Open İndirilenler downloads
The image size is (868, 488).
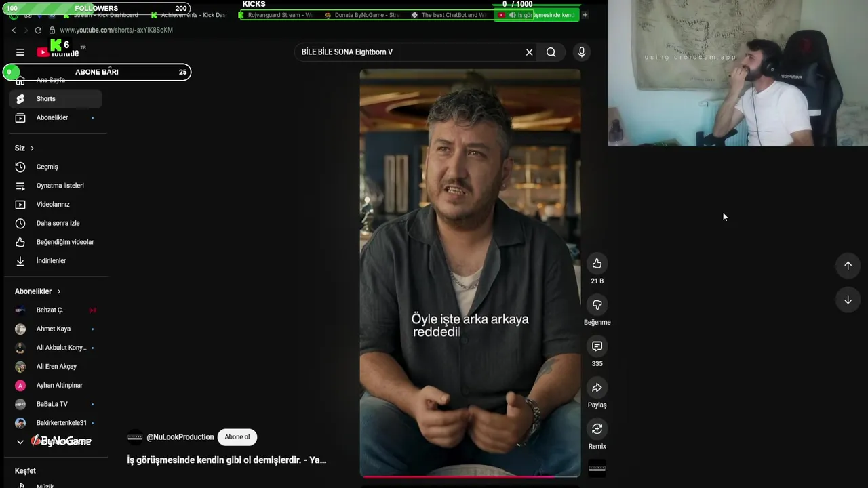point(56,261)
